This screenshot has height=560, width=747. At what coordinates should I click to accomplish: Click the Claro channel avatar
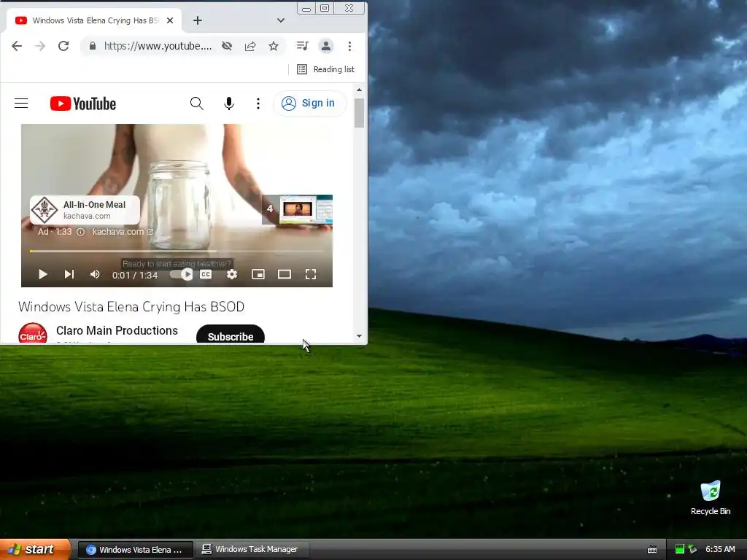(x=33, y=333)
